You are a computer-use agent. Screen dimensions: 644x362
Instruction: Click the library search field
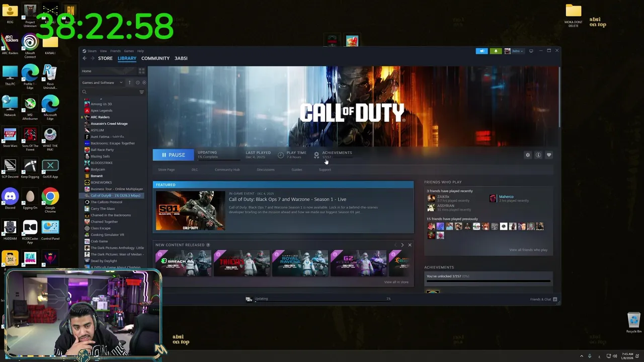coord(110,92)
